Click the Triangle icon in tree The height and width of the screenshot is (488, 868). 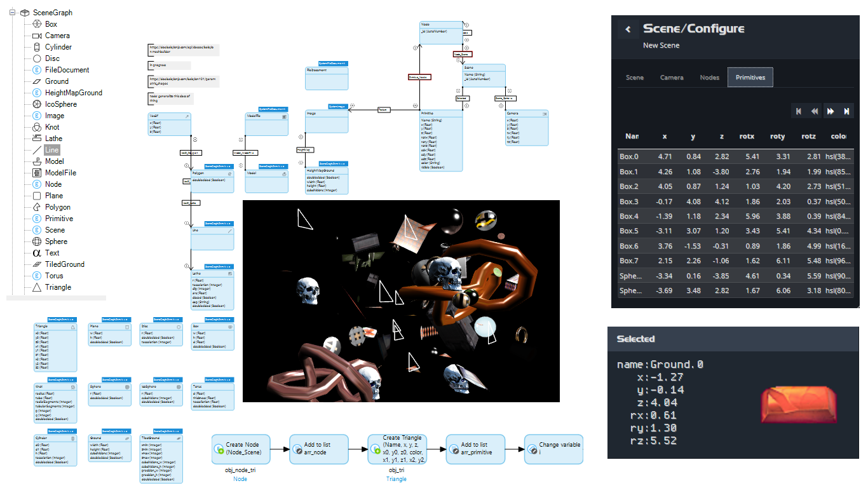tap(37, 287)
